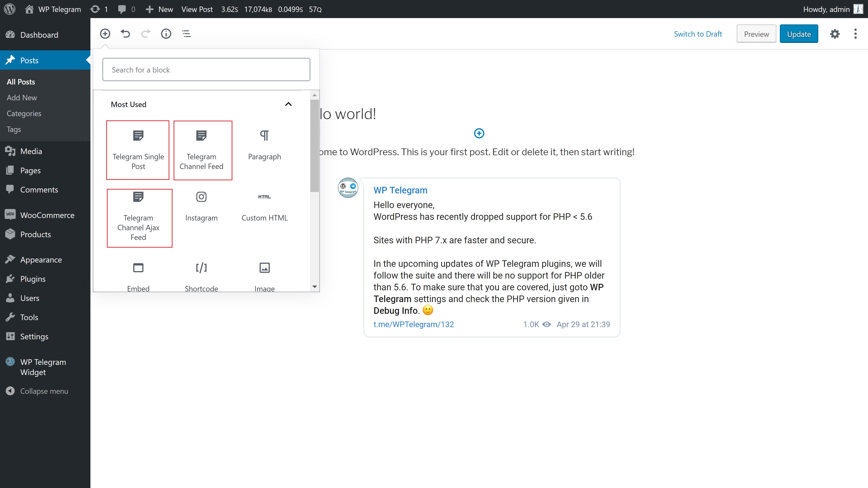Image resolution: width=868 pixels, height=488 pixels.
Task: Insert Image block
Action: point(264,277)
